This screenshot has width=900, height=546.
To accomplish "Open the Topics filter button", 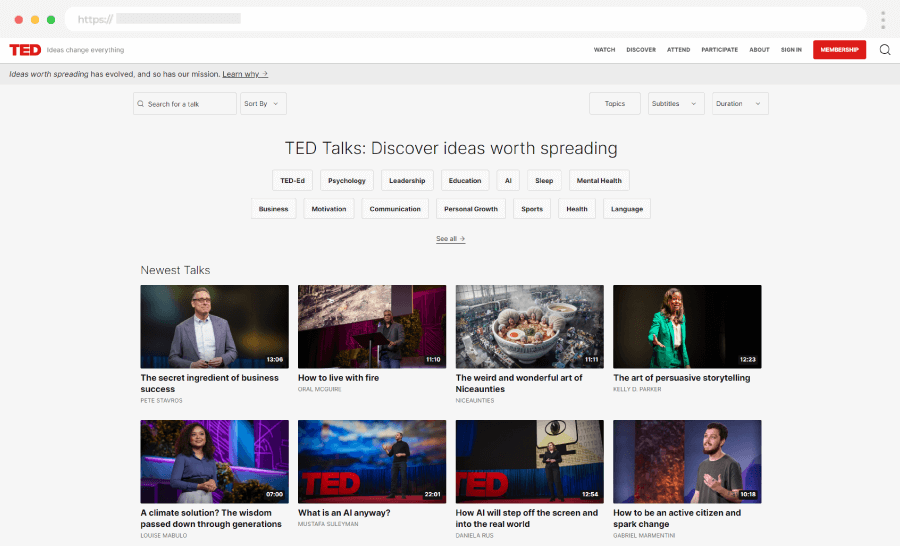I will point(615,104).
